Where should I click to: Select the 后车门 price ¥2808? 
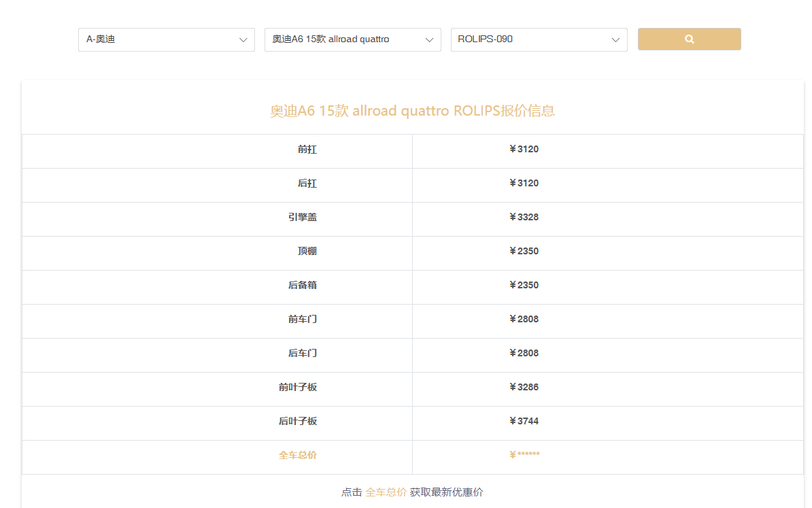[x=524, y=353]
